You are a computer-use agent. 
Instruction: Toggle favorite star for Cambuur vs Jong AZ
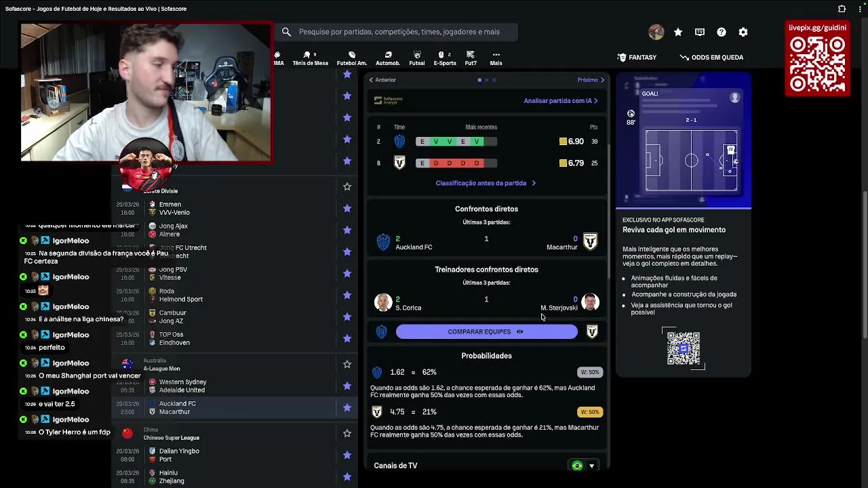point(347,317)
